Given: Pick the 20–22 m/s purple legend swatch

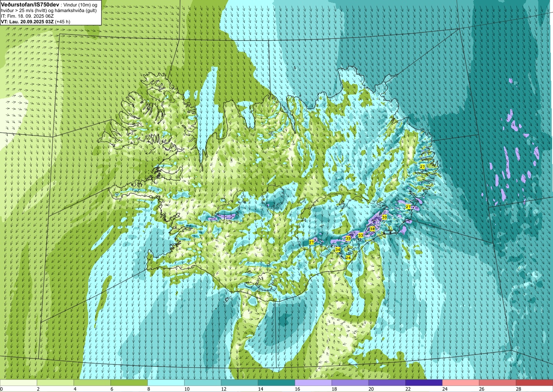Looking at the screenshot, I should 387,383.
